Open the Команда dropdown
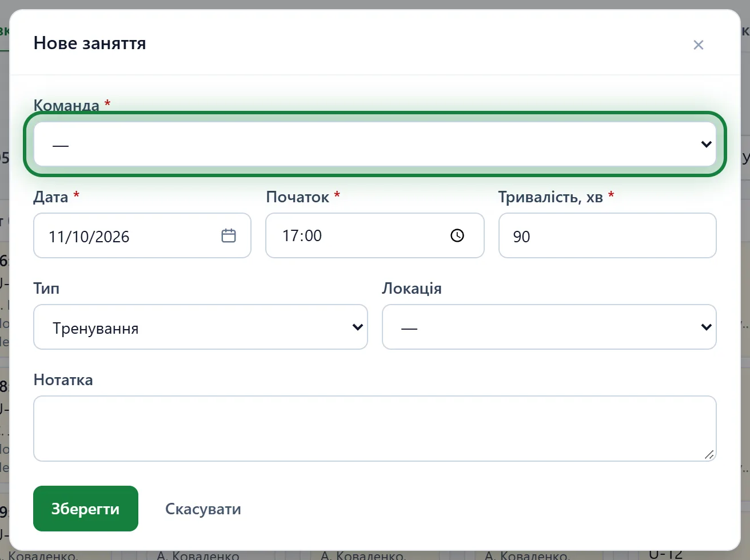This screenshot has height=560, width=750. click(375, 144)
